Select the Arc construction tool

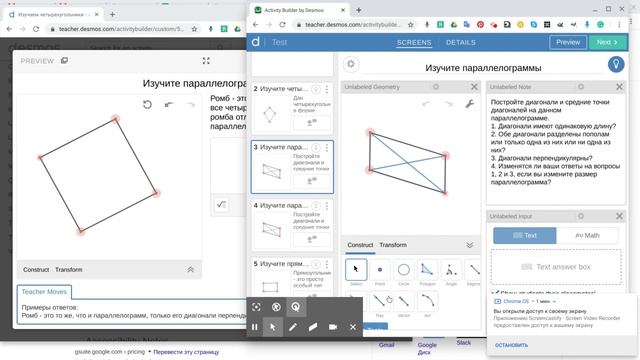click(x=427, y=301)
